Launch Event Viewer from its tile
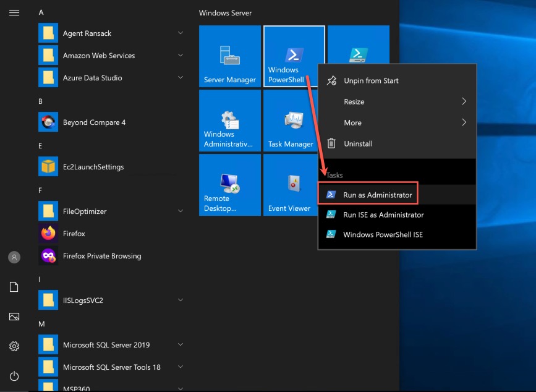 (x=289, y=185)
